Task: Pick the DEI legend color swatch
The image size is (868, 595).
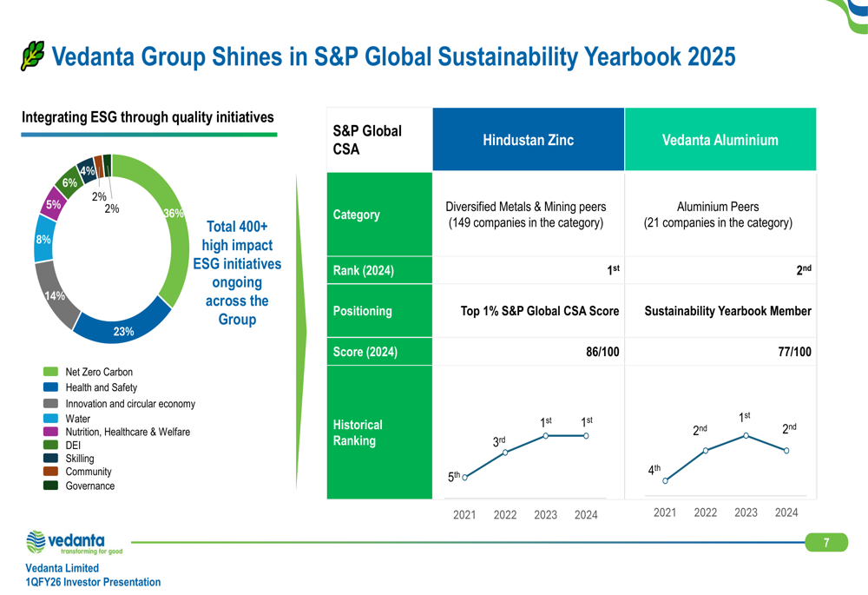Action: (50, 445)
